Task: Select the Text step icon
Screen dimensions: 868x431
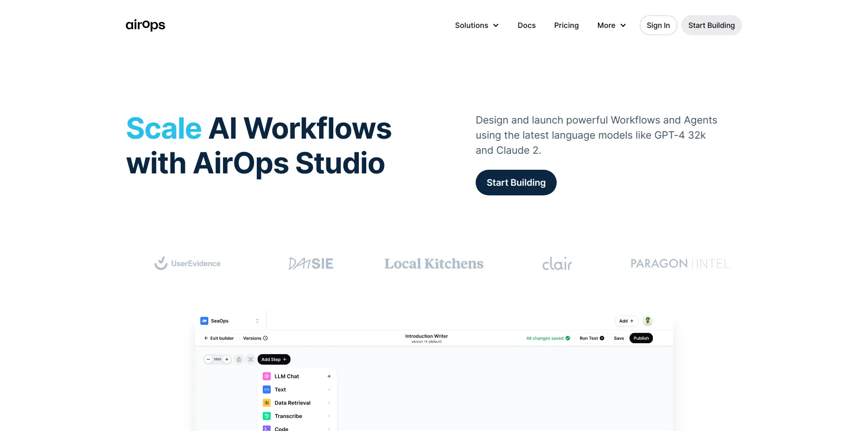Action: tap(266, 389)
